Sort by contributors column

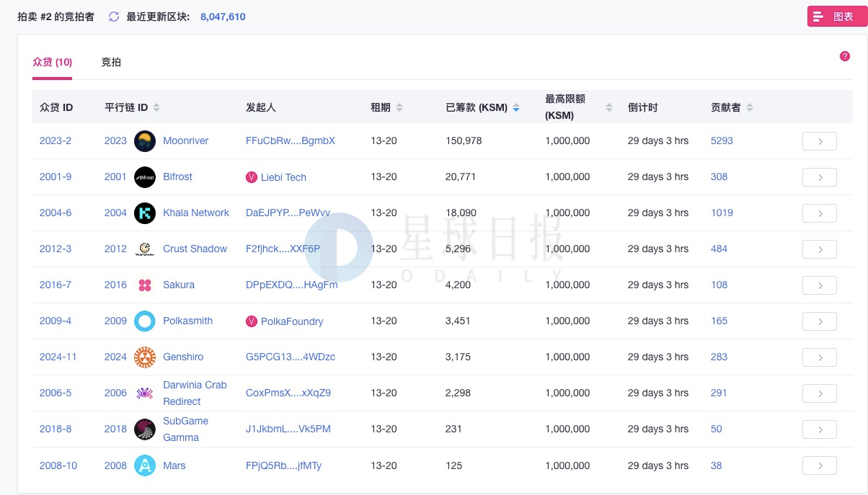(x=750, y=107)
